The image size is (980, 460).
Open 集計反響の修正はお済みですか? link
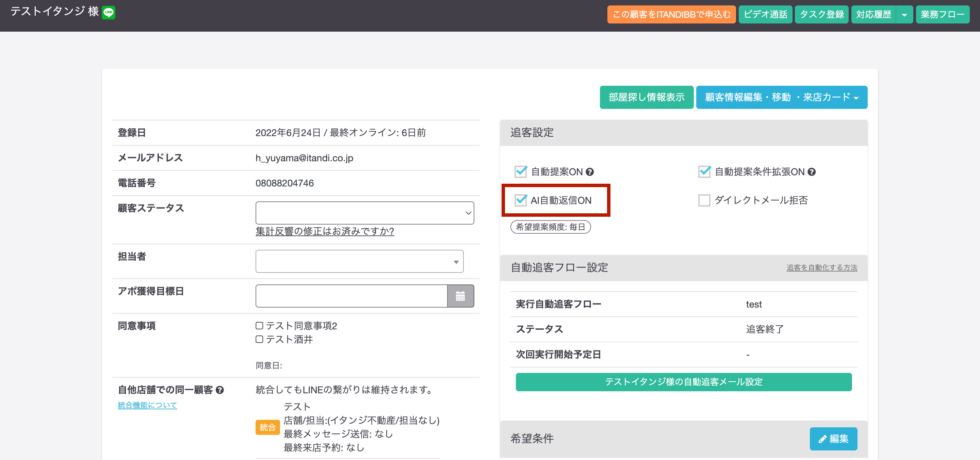(325, 231)
